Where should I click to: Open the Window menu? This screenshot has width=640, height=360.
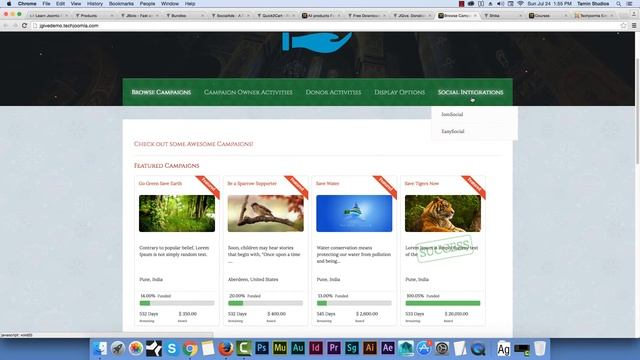[x=170, y=4]
